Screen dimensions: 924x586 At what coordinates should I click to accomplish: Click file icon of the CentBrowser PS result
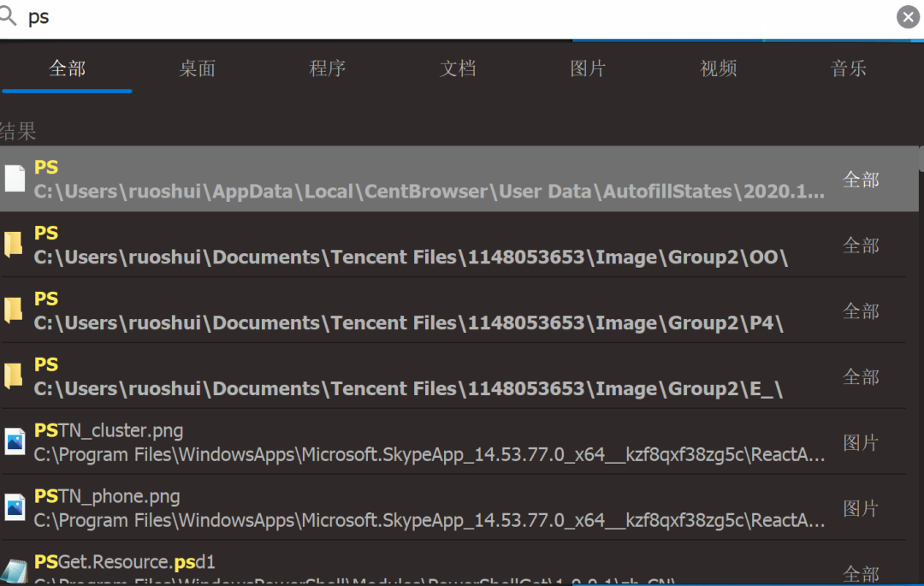[15, 179]
